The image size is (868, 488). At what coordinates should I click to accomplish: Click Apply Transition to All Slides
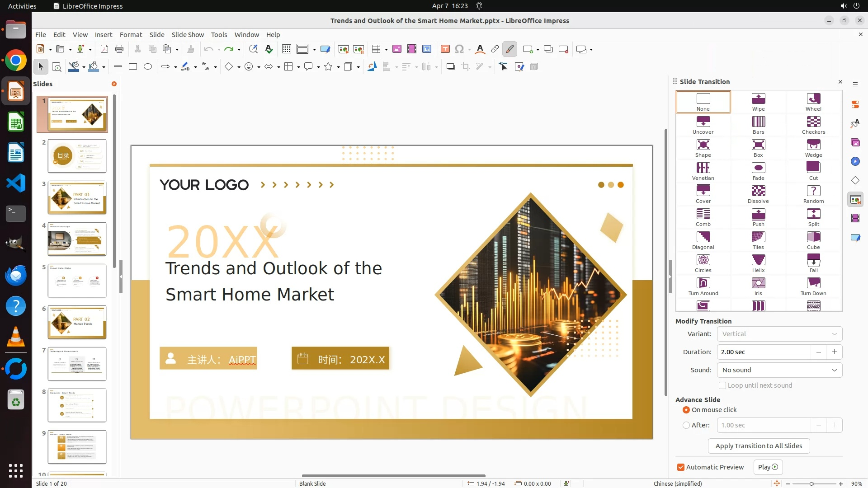click(x=758, y=446)
